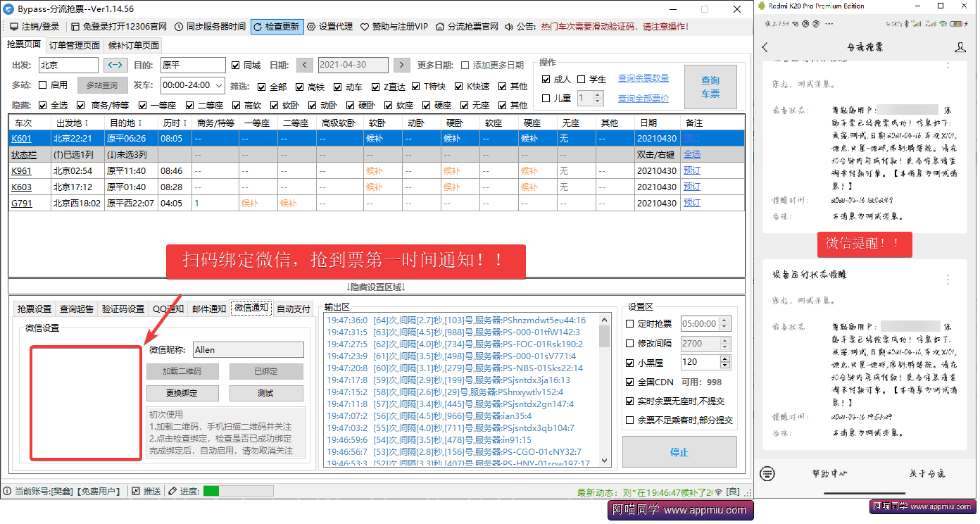Click the 目的 station field 原平
The width and height of the screenshot is (980, 524).
tap(192, 65)
